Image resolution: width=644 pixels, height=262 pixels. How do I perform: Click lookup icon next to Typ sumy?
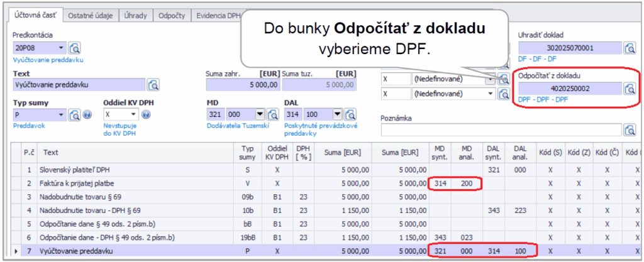click(75, 114)
